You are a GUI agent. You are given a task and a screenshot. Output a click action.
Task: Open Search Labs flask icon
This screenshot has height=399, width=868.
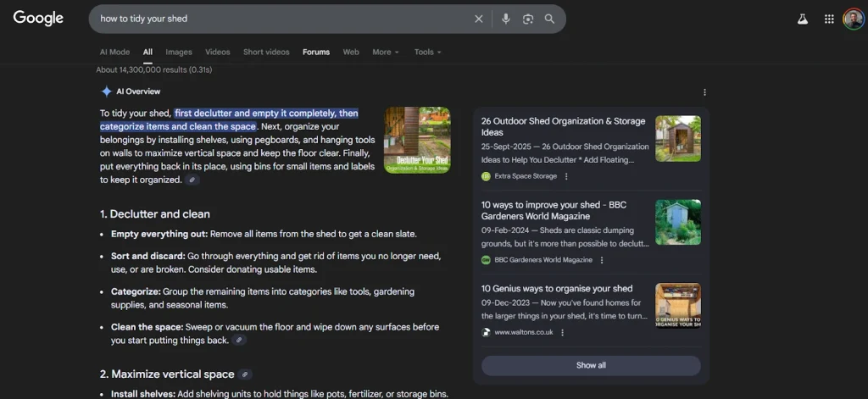802,19
